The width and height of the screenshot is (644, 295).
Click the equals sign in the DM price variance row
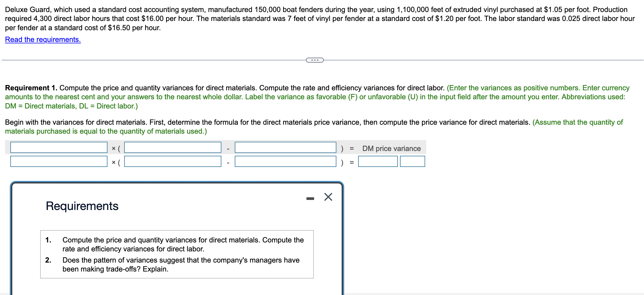(x=351, y=148)
